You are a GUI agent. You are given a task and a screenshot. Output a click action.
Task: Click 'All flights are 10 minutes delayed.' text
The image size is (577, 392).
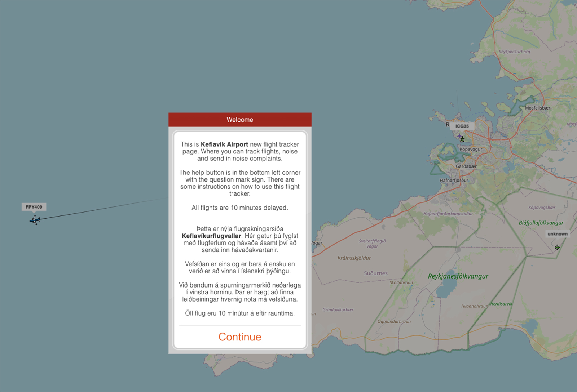(x=240, y=208)
